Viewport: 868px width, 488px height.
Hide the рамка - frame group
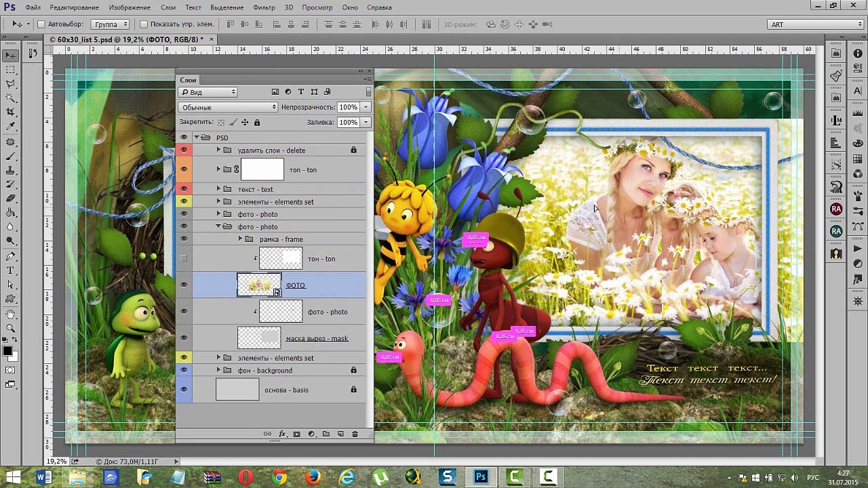(x=184, y=239)
